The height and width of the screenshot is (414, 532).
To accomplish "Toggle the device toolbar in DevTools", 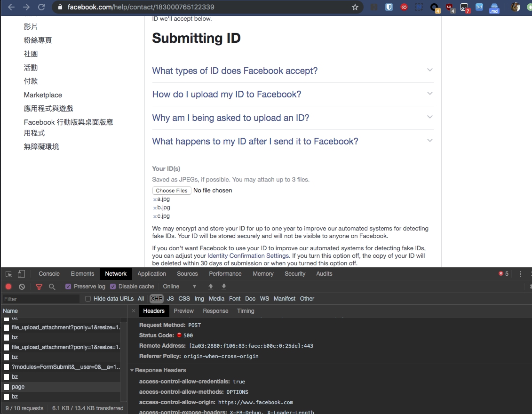I will [21, 274].
